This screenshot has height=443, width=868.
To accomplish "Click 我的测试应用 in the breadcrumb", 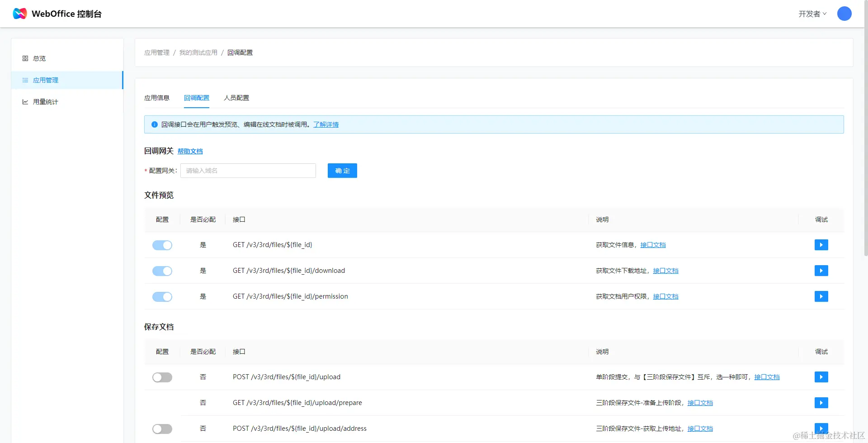I will click(198, 52).
